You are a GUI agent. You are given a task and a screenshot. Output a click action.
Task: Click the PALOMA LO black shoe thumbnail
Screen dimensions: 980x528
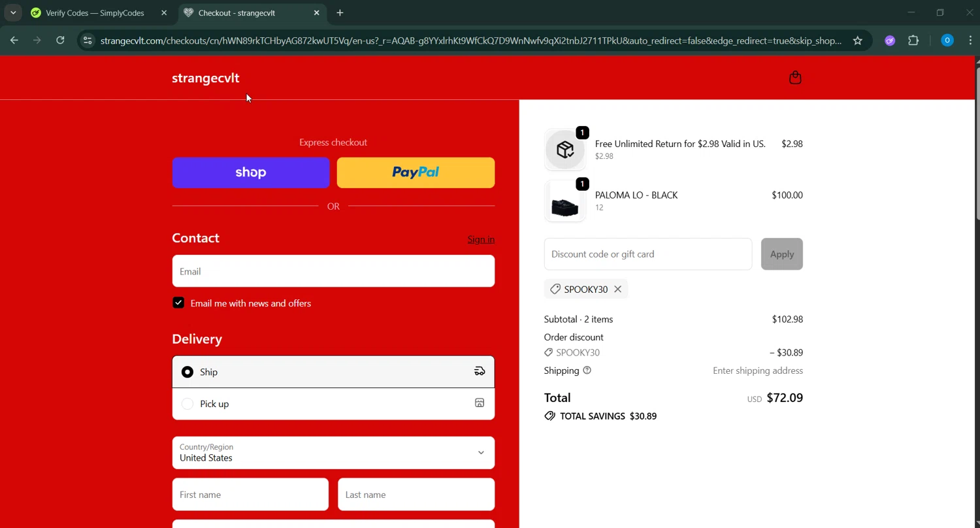(565, 201)
